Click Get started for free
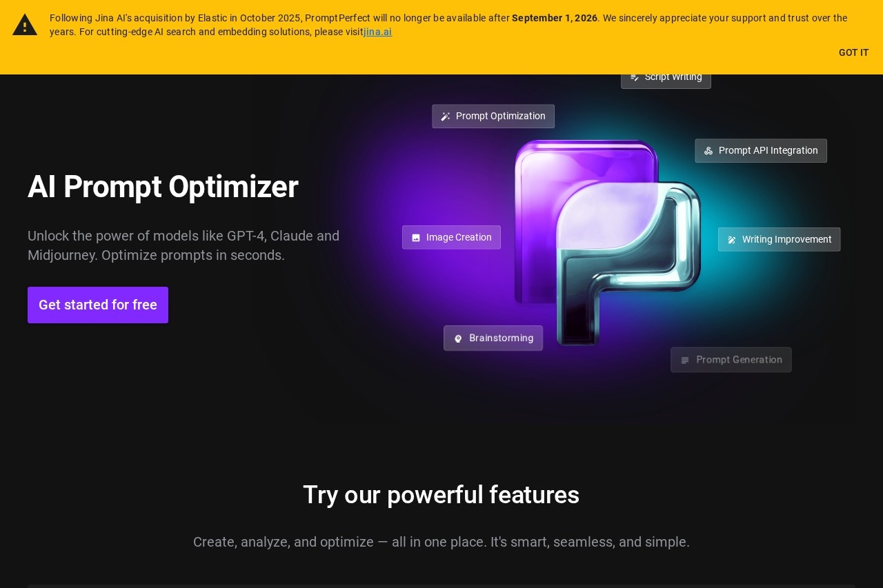 coord(98,305)
